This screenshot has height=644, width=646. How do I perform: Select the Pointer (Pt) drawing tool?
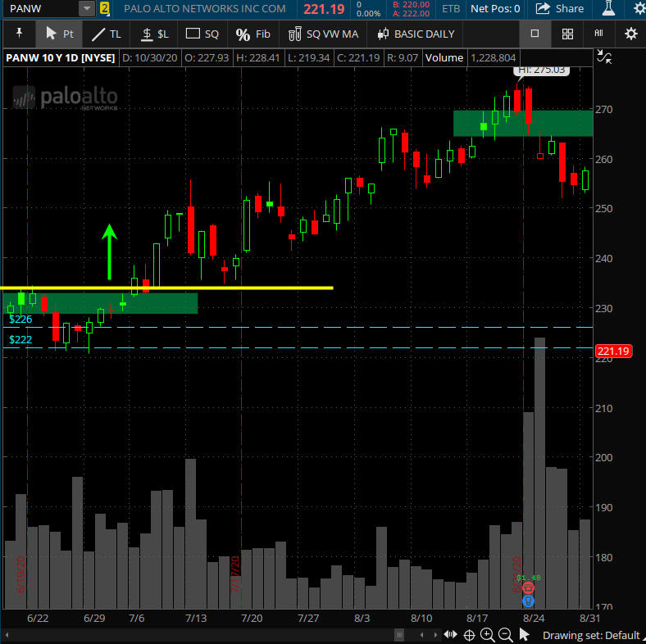click(59, 34)
